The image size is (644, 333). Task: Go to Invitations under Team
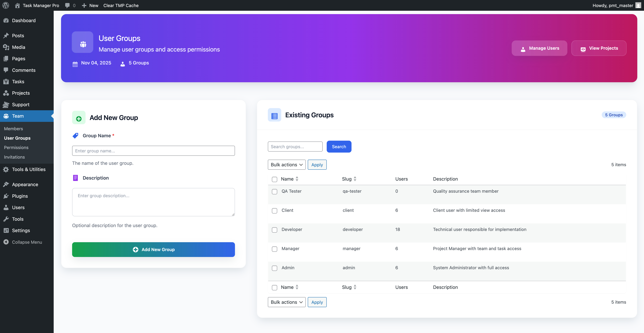tap(14, 157)
